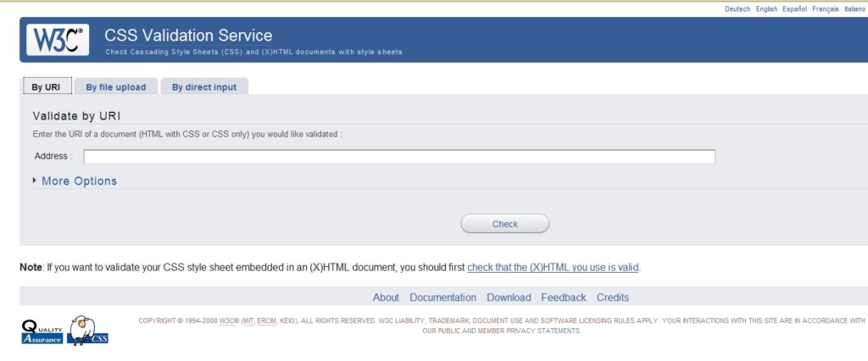Click the Validate by URI heading
868x361 pixels.
[76, 116]
